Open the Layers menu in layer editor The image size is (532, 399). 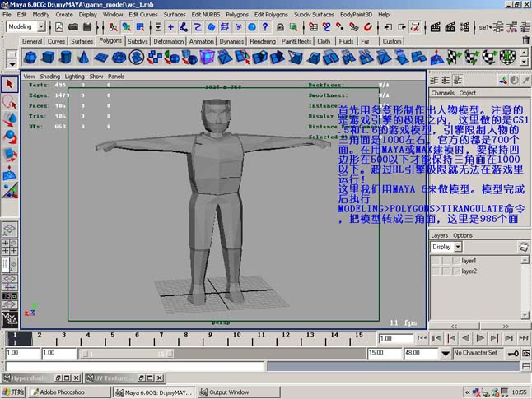(440, 235)
